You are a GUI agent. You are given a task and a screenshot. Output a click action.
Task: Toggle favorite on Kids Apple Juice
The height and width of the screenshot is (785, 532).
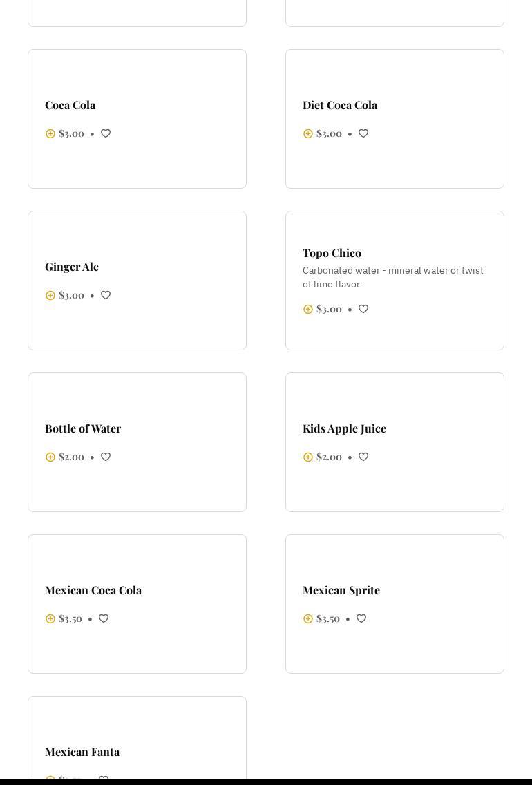point(363,457)
